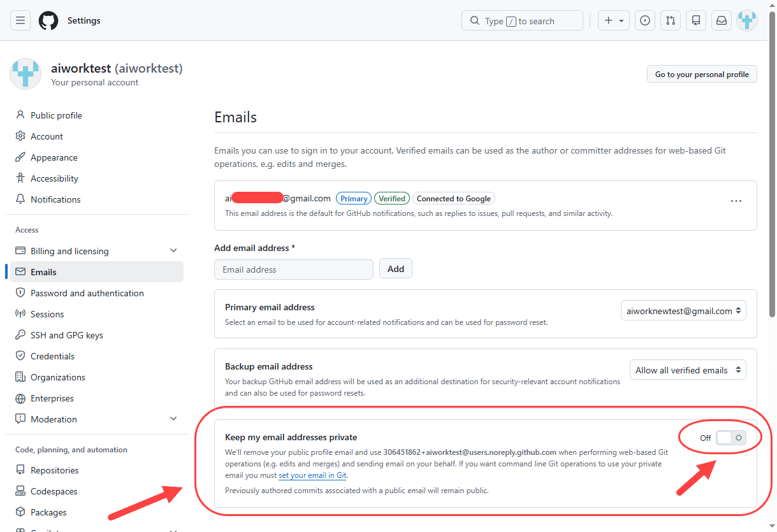Image resolution: width=777 pixels, height=532 pixels.
Task: Click the Appearance paintbrush icon
Action: point(20,157)
